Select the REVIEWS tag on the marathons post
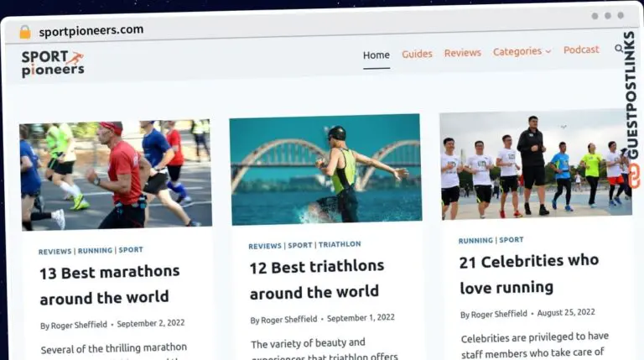The width and height of the screenshot is (644, 360). [55, 252]
